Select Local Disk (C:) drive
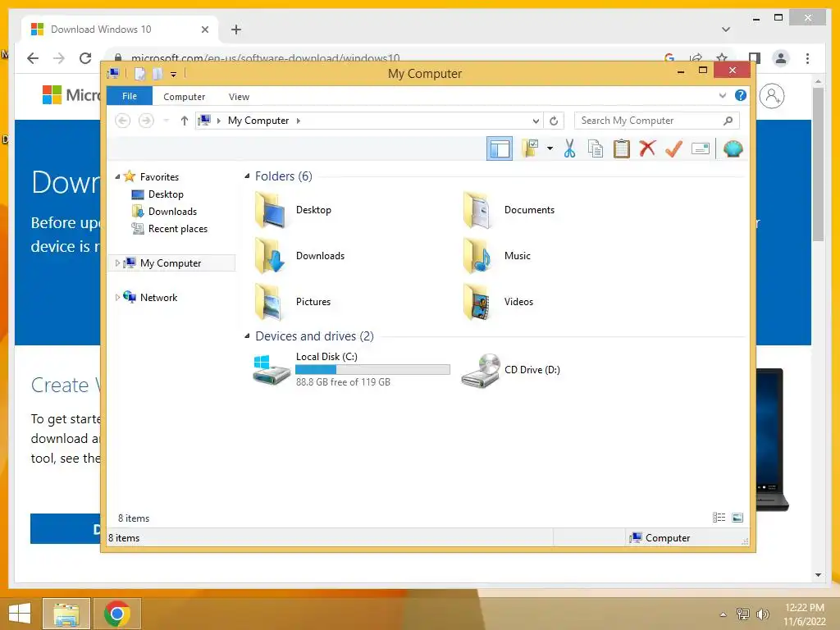This screenshot has height=630, width=840. click(x=351, y=369)
